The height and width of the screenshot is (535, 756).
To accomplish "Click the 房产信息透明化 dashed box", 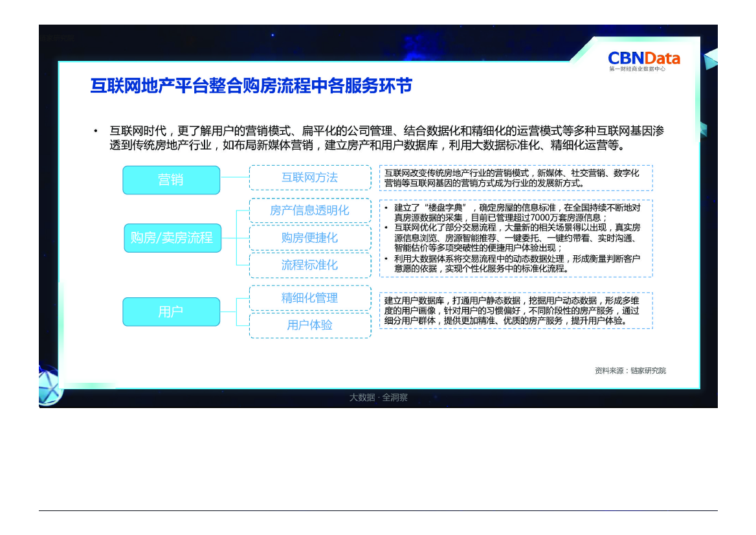I will 309,211.
